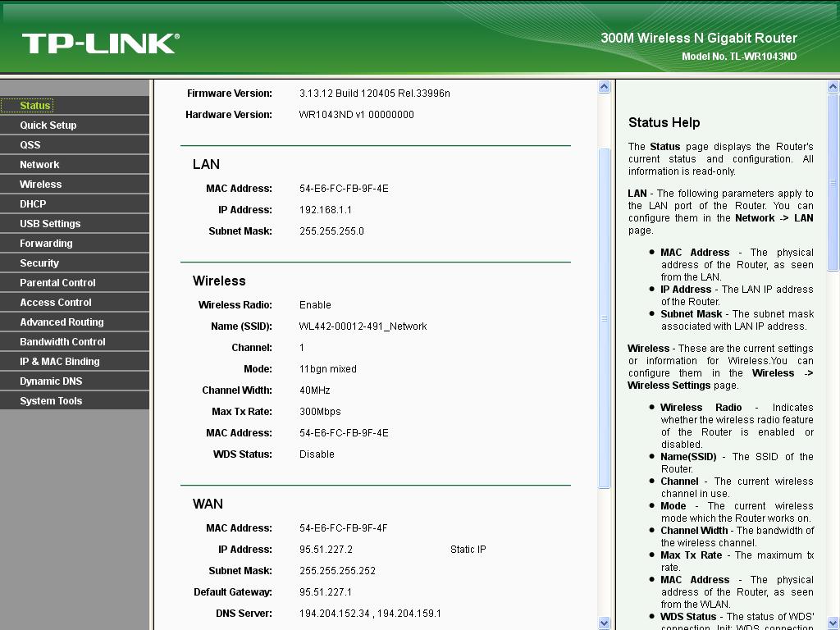Select the Dynamic DNS menu item
Screen dimensions: 840x630
pyautogui.click(x=51, y=381)
